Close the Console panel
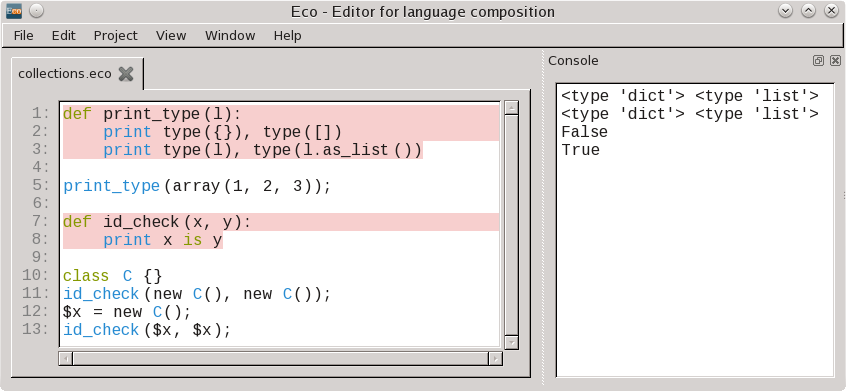Image resolution: width=846 pixels, height=391 pixels. pos(835,60)
